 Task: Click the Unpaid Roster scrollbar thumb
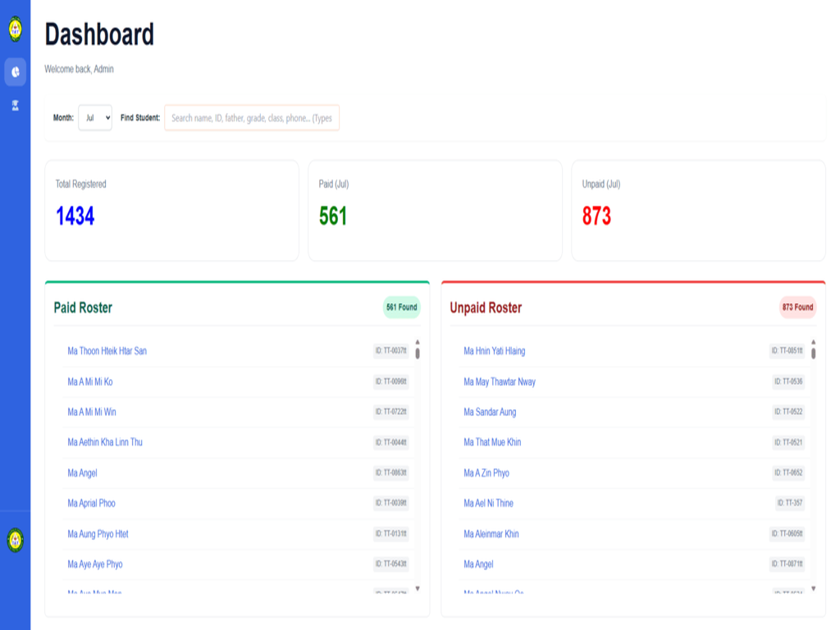(813, 353)
